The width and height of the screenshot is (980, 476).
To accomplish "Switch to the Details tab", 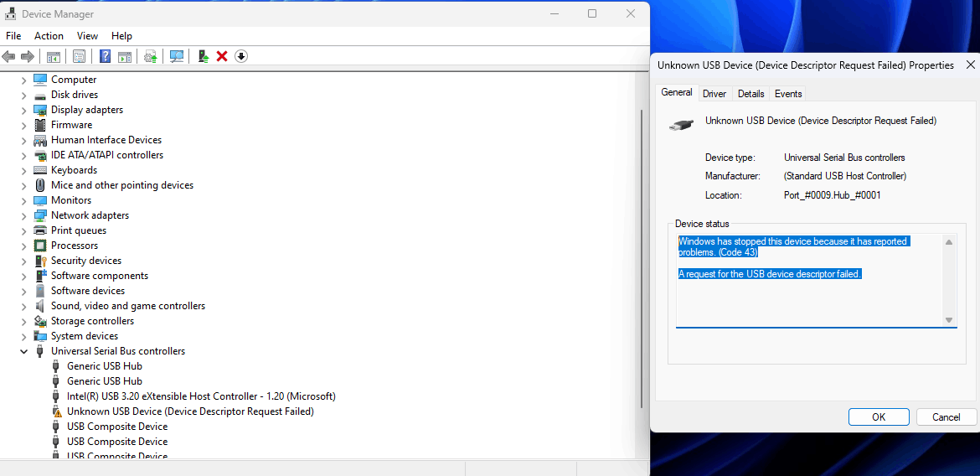I will coord(750,94).
